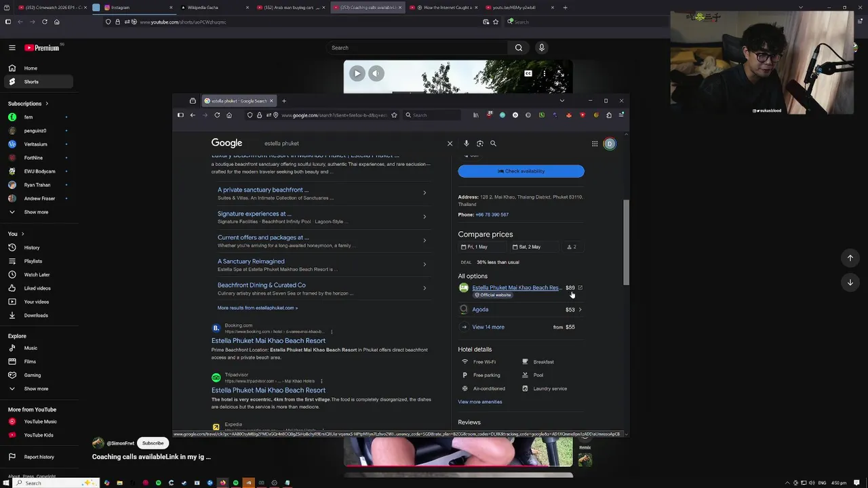The width and height of the screenshot is (868, 488).
Task: Open the Firefox application menu
Action: [621, 115]
